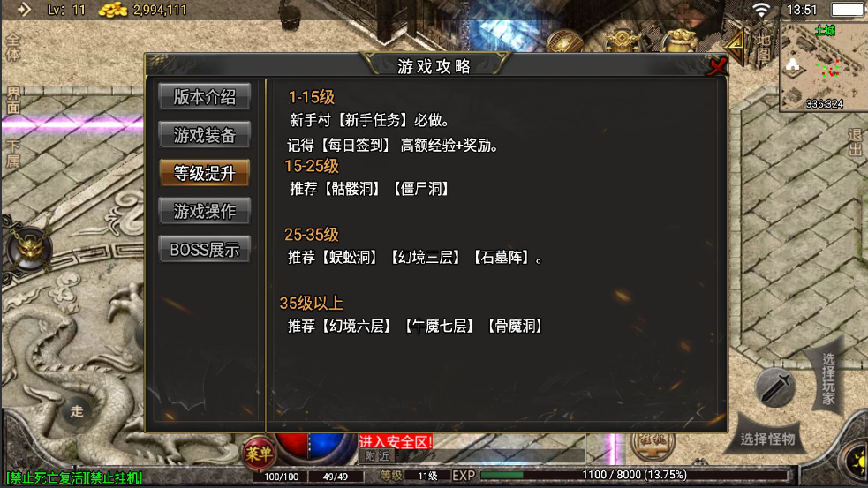This screenshot has height=488, width=868.
Task: Click the 退出 exit button
Action: click(855, 142)
